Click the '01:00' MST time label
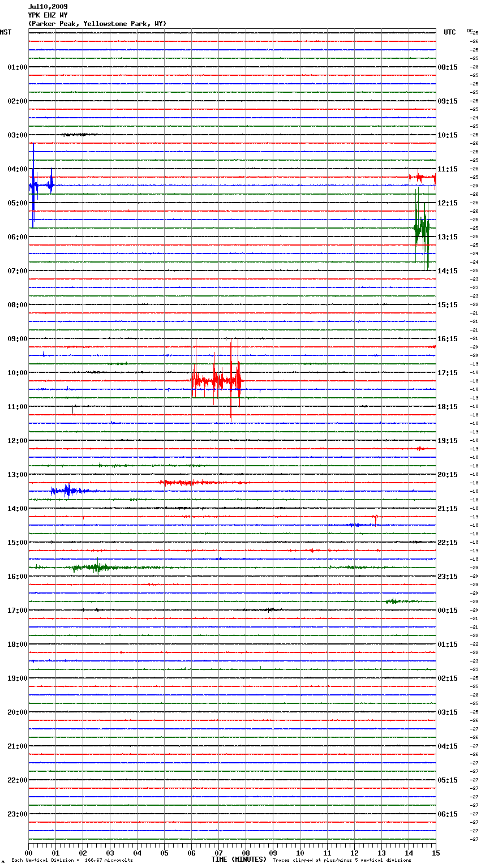This screenshot has width=481, height=868. click(x=17, y=67)
